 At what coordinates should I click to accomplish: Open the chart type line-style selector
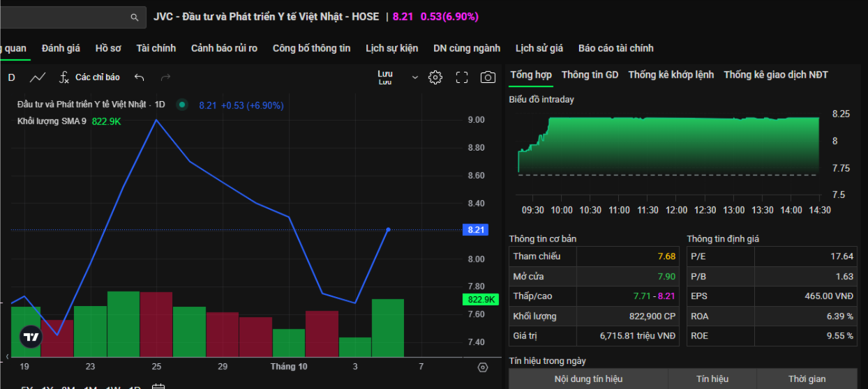pos(38,77)
